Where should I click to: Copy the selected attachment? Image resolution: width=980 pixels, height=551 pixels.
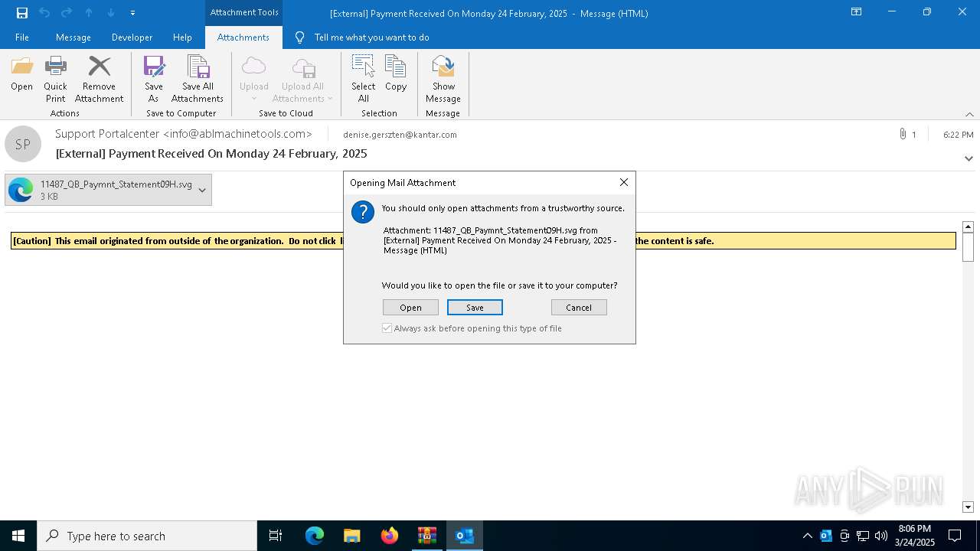click(x=396, y=73)
